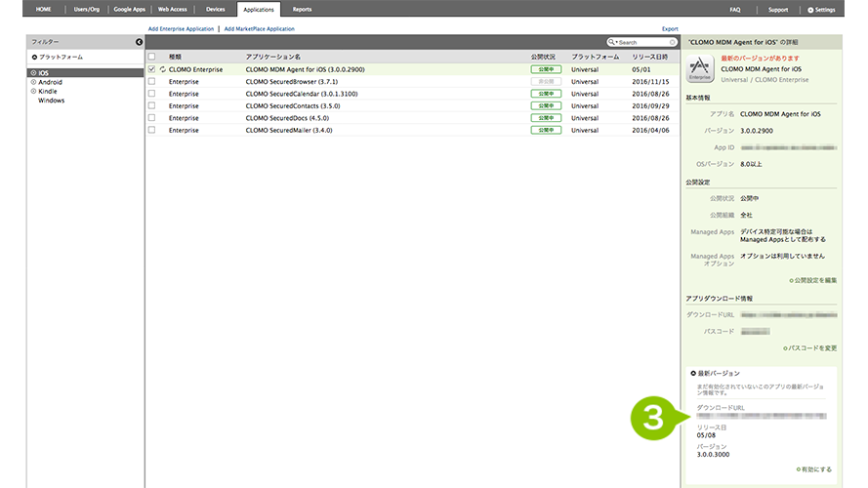Click the CLOMO MDM Agent app icon
The height and width of the screenshot is (488, 868).
pos(700,69)
